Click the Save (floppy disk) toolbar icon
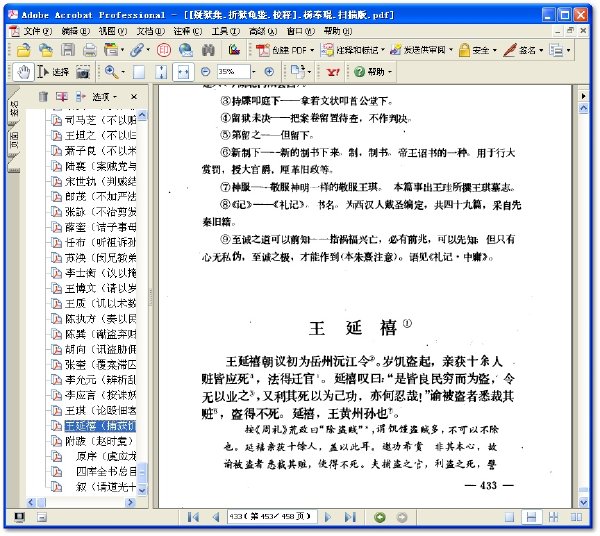600x536 pixels. (x=68, y=50)
